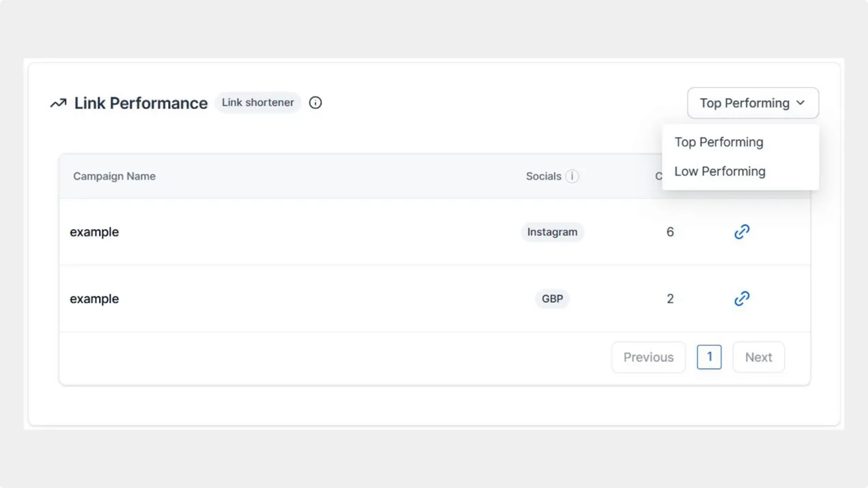This screenshot has width=868, height=488.
Task: Click the GBP social badge
Action: pos(552,298)
